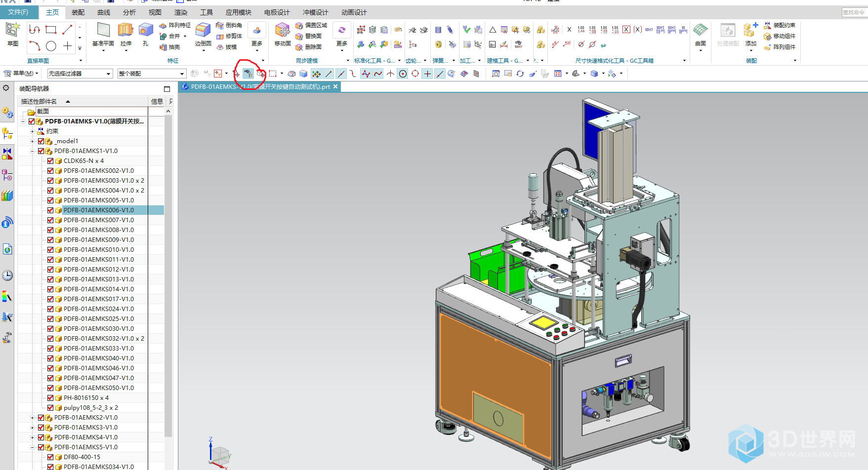Start a new sketch with the 草图 tool
Viewport: 868px width, 470px height.
coord(12,34)
